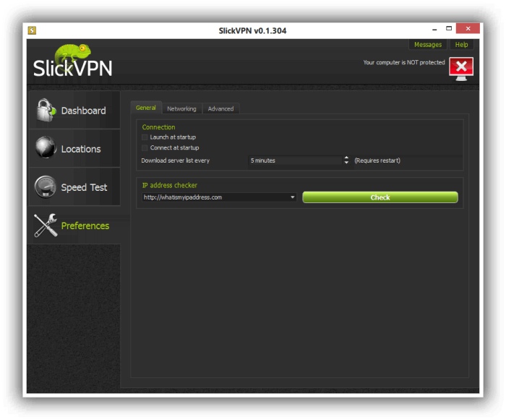Open Messages
The height and width of the screenshot is (420, 506).
click(x=428, y=45)
